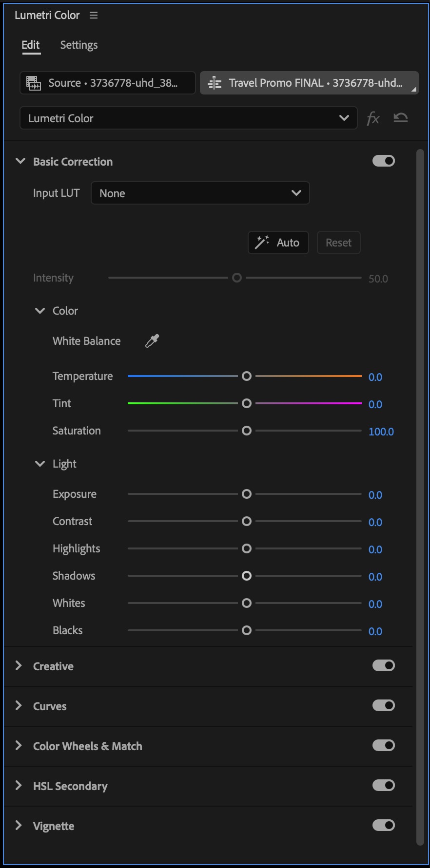The height and width of the screenshot is (868, 430).
Task: Expand the Color Wheels & Match section
Action: (19, 746)
